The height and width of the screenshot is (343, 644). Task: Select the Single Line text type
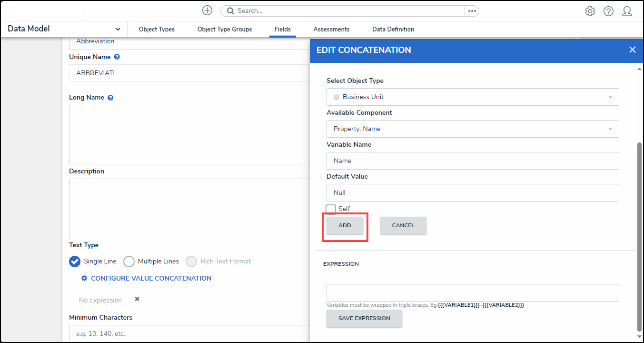pyautogui.click(x=75, y=262)
